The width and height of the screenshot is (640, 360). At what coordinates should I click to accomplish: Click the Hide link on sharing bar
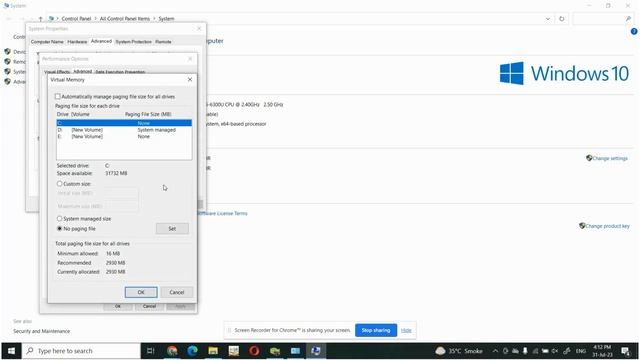[406, 330]
